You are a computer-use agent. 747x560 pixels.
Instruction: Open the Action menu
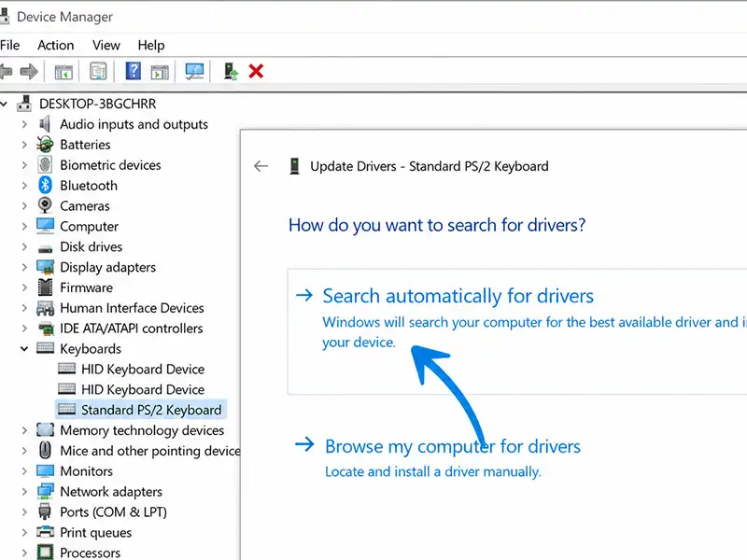(x=56, y=45)
